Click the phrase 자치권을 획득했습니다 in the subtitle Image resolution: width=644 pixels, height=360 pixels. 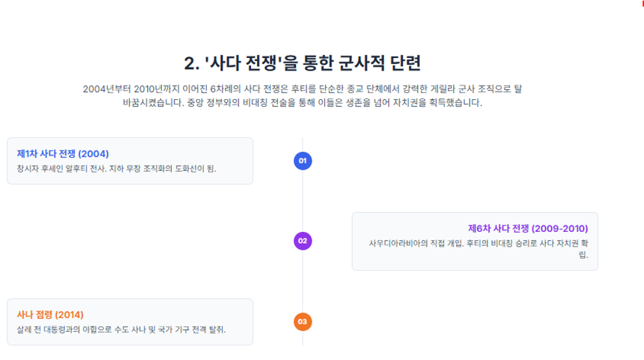point(437,103)
